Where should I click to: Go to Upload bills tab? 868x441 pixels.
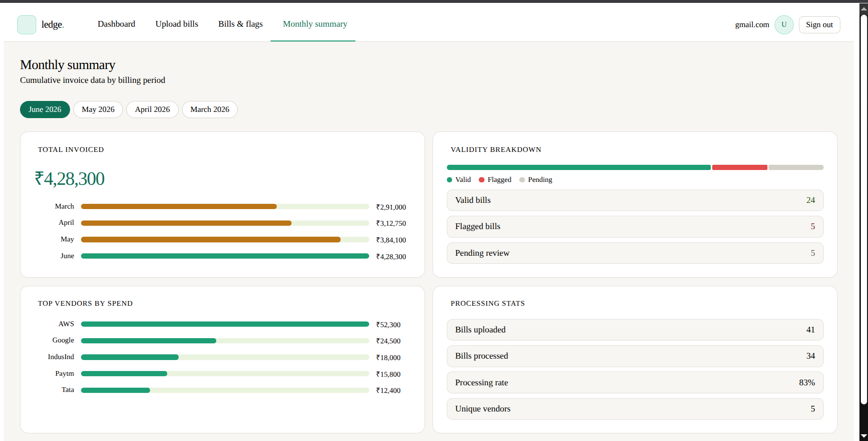click(x=177, y=24)
